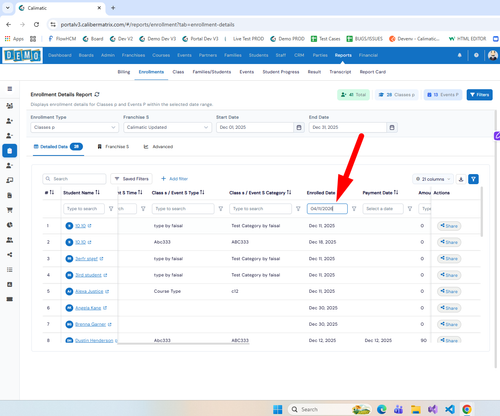This screenshot has height=416, width=500.
Task: Refresh the Enrollment Details Report
Action: (97, 94)
